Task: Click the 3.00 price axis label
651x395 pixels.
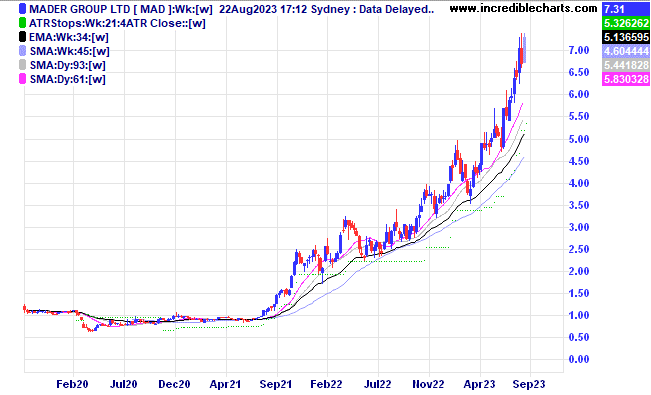Action: pyautogui.click(x=579, y=227)
